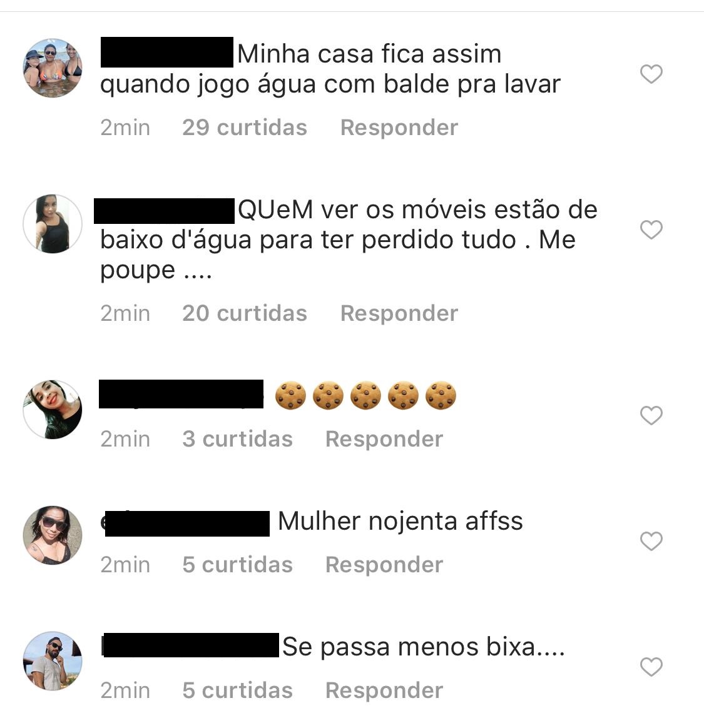Like the "Minha casa fica assim" comment
This screenshot has height=728, width=704.
(x=651, y=74)
